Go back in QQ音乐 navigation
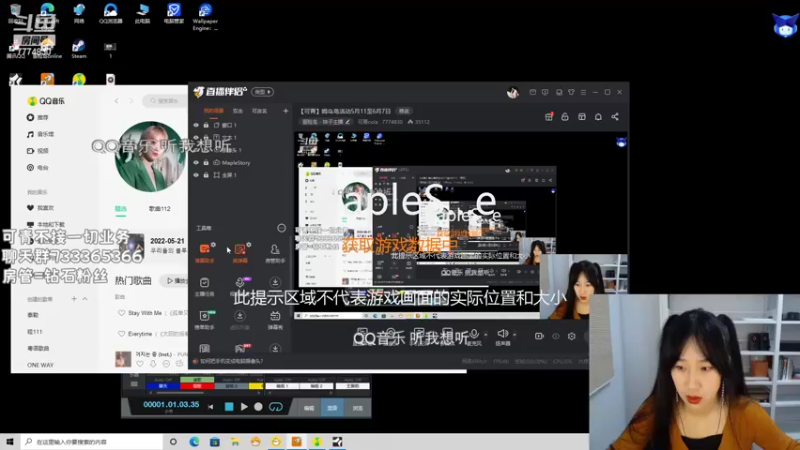This screenshot has height=450, width=800. point(117,101)
